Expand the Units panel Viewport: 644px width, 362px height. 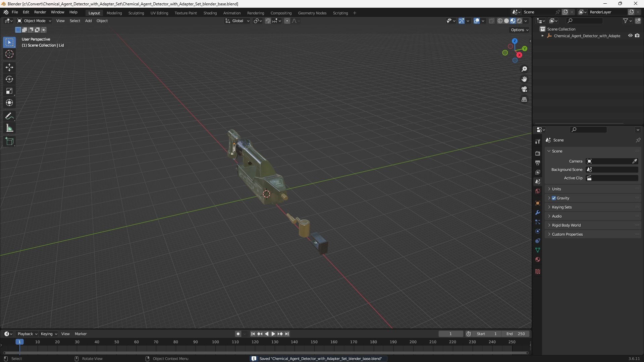[556, 189]
